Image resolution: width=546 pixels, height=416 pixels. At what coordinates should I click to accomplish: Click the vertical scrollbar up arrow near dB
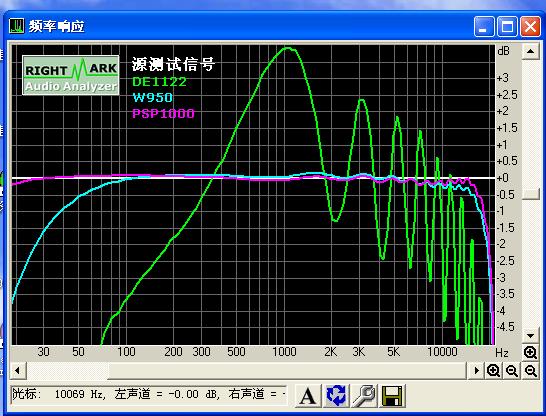click(531, 52)
